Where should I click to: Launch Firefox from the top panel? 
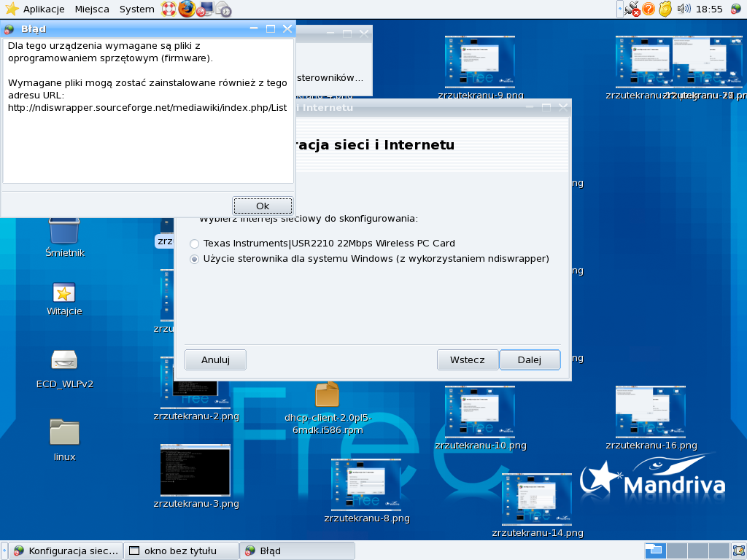(187, 9)
